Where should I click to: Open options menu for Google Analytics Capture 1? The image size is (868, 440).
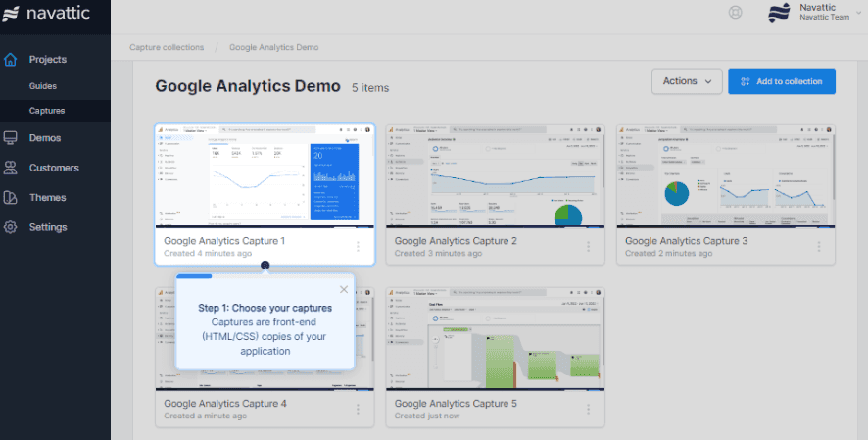click(358, 246)
